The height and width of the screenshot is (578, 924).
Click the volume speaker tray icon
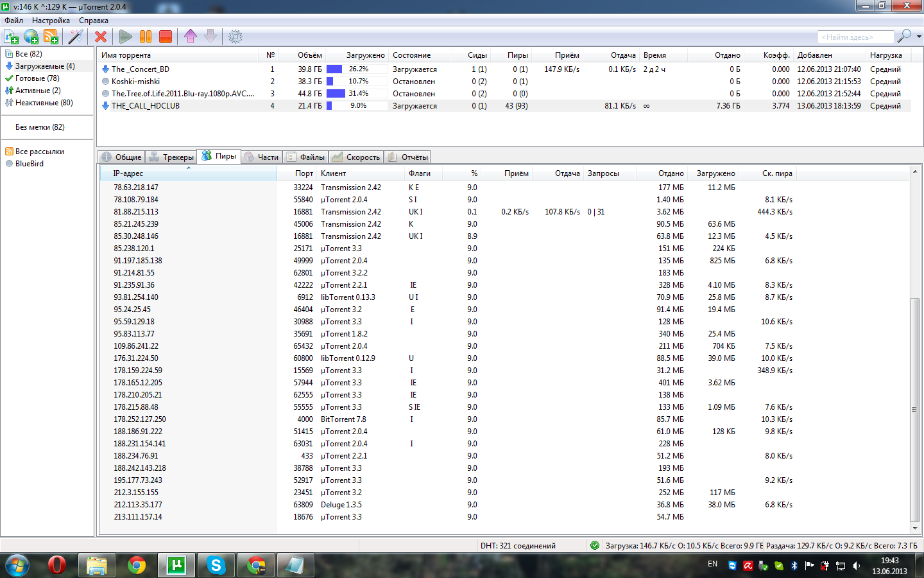[x=856, y=565]
